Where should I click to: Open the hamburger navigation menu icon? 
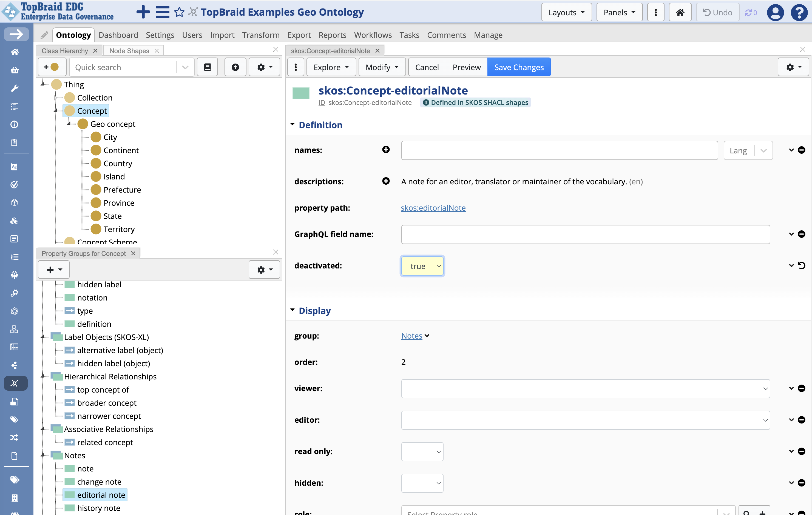pyautogui.click(x=163, y=12)
